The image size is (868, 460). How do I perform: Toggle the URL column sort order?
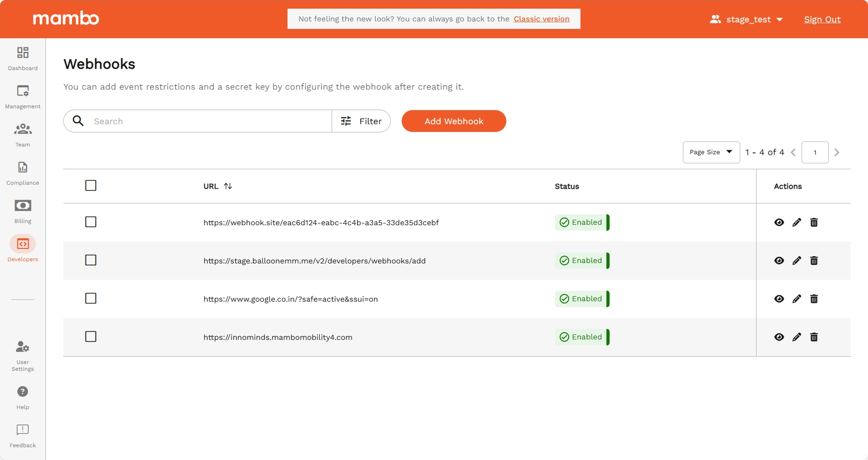[227, 186]
